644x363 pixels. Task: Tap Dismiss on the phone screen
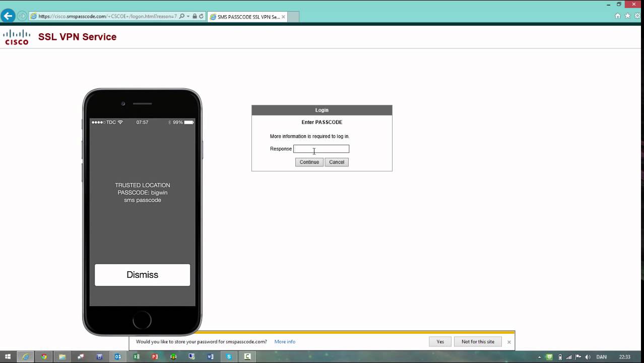tap(142, 275)
